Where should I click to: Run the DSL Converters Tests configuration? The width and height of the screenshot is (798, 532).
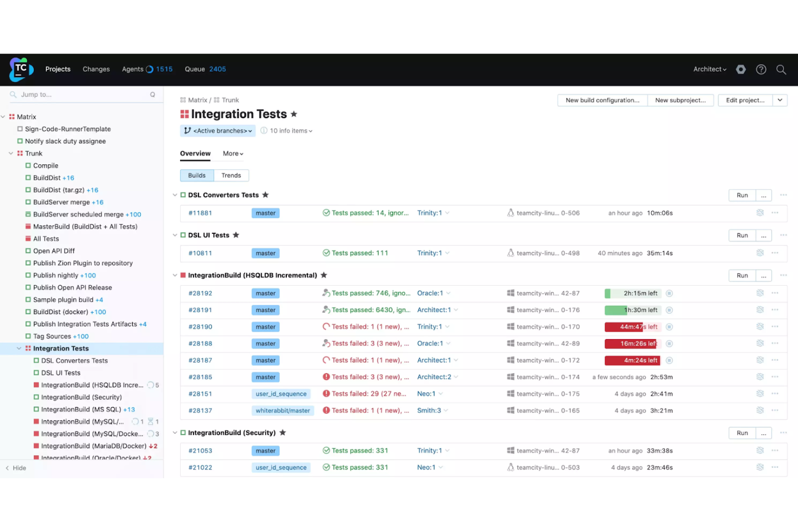(742, 195)
